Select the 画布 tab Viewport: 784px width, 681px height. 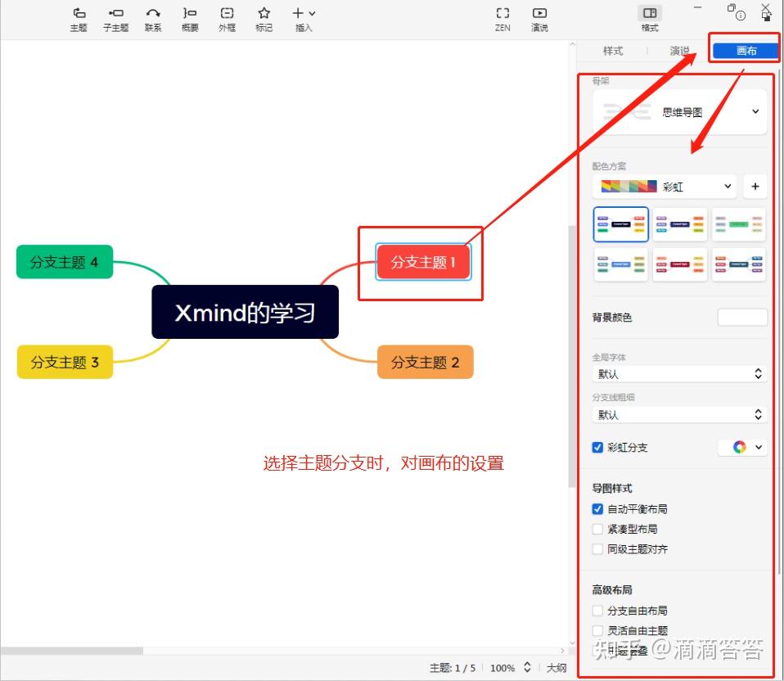[743, 49]
